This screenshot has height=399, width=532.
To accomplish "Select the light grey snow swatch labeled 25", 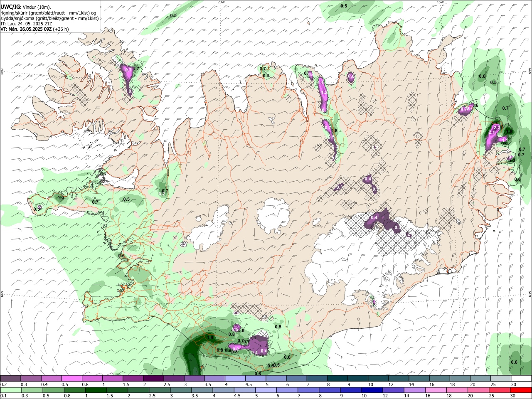I will coord(500,379).
